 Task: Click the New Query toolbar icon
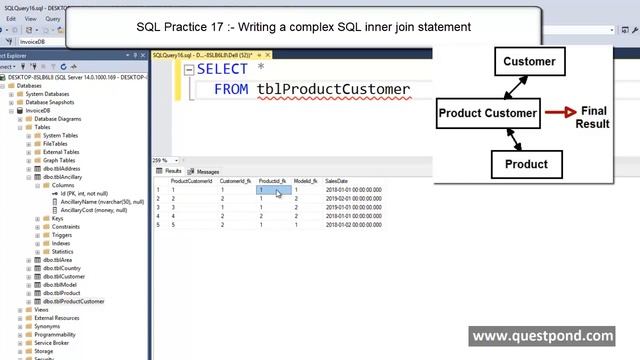29,30
